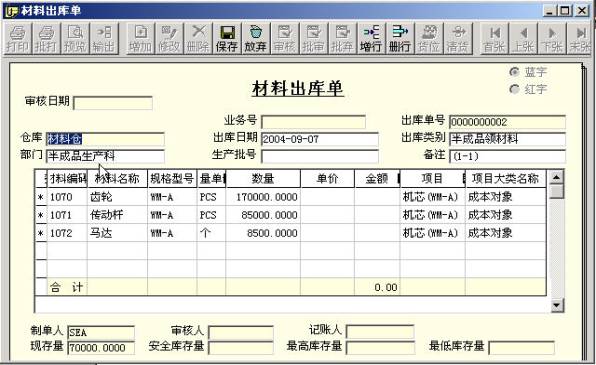Click the 项目 column header

pos(433,179)
